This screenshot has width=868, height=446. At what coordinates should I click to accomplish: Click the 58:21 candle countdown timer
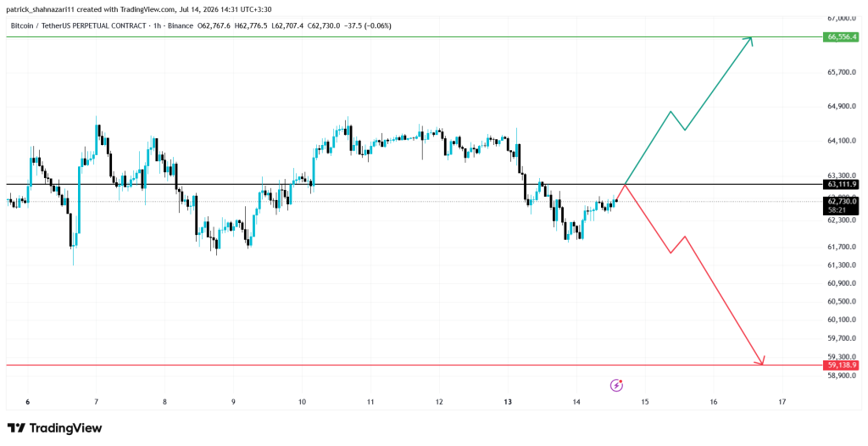[837, 210]
